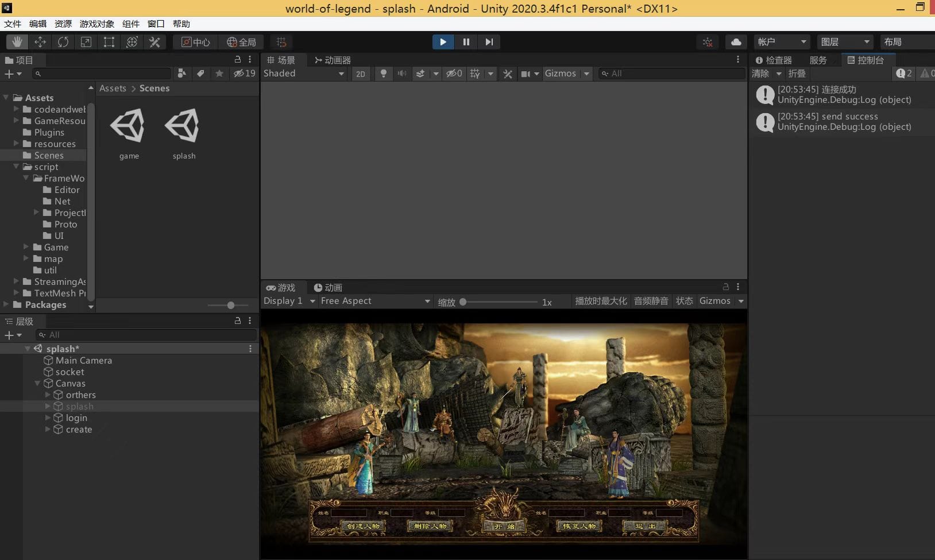
Task: Open the 游戏对象 menu
Action: [x=96, y=24]
